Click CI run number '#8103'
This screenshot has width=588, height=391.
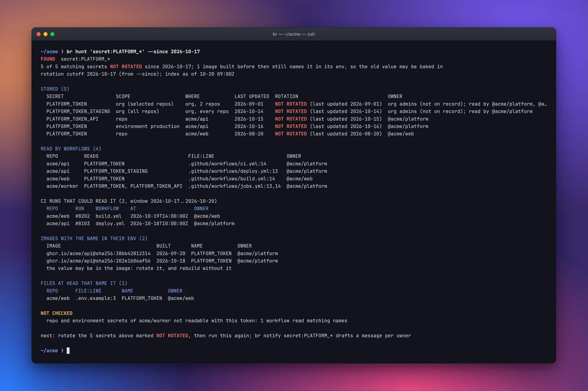(x=83, y=224)
